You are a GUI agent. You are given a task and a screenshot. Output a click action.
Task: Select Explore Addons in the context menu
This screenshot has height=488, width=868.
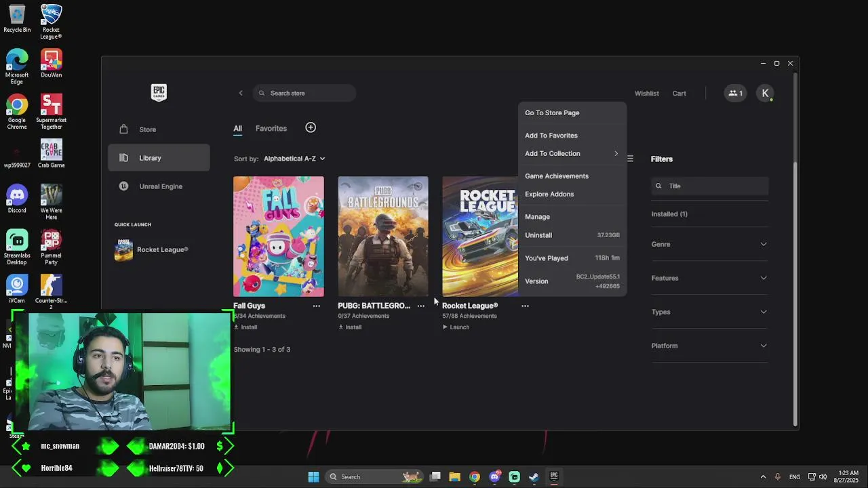pyautogui.click(x=572, y=194)
